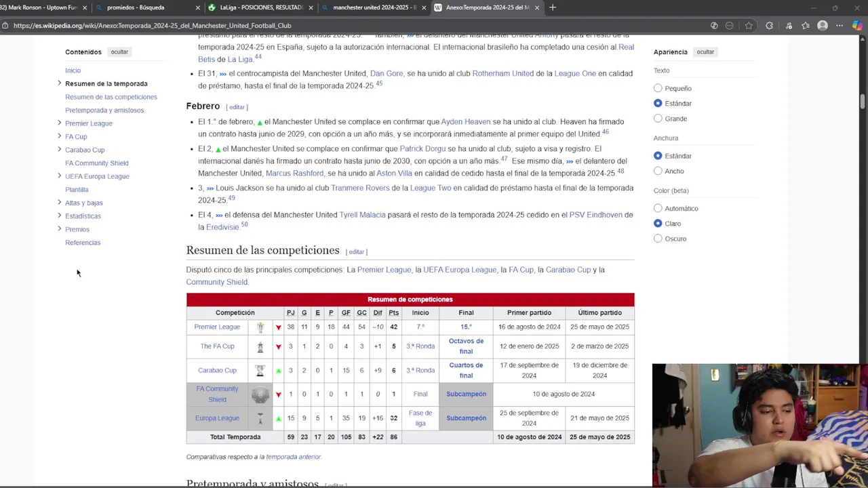This screenshot has height=488, width=868.
Task: Select Claro color mode
Action: click(658, 223)
